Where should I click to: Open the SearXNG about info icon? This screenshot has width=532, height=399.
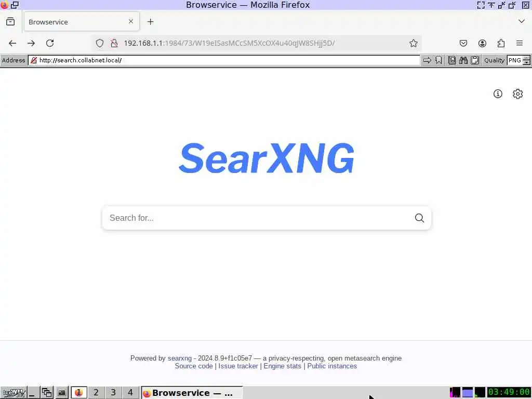coord(497,94)
